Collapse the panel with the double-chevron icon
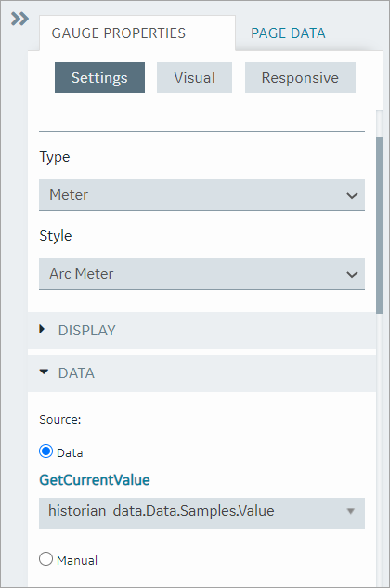The image size is (390, 588). (19, 19)
